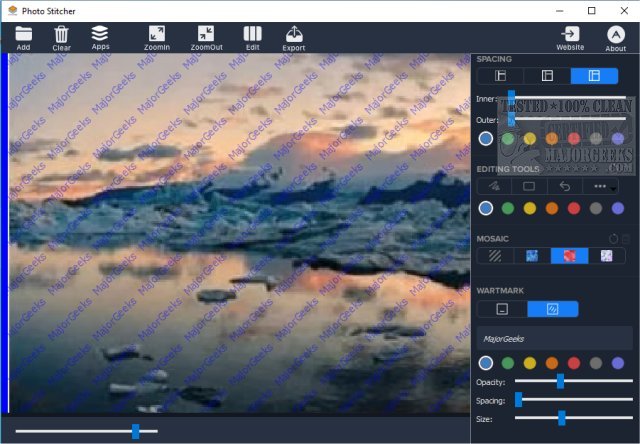
Task: Open the Edit panel icon
Action: (253, 34)
